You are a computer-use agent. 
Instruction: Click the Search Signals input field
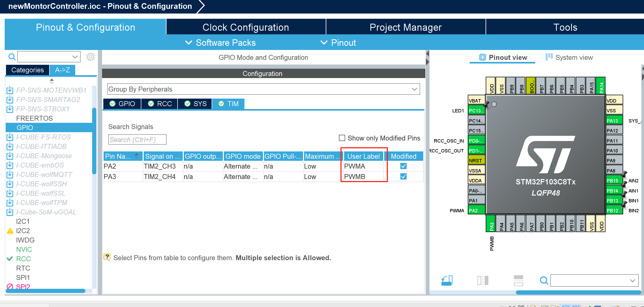[137, 140]
